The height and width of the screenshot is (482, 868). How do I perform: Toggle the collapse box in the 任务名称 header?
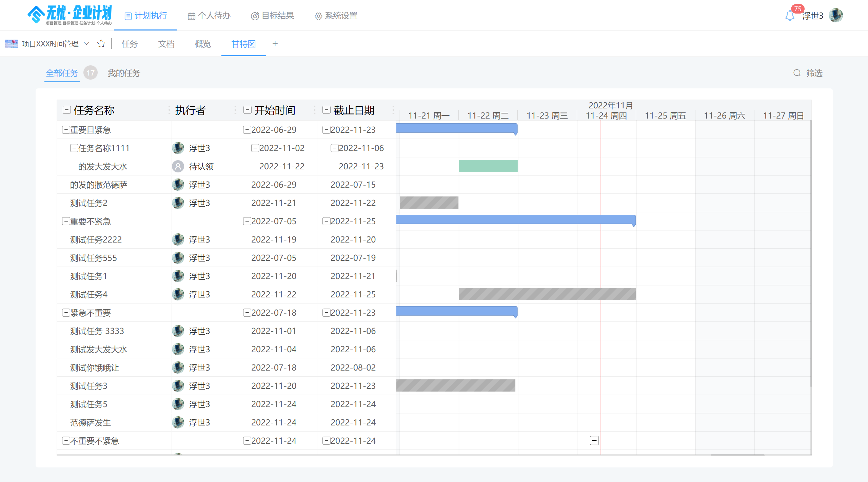click(67, 110)
